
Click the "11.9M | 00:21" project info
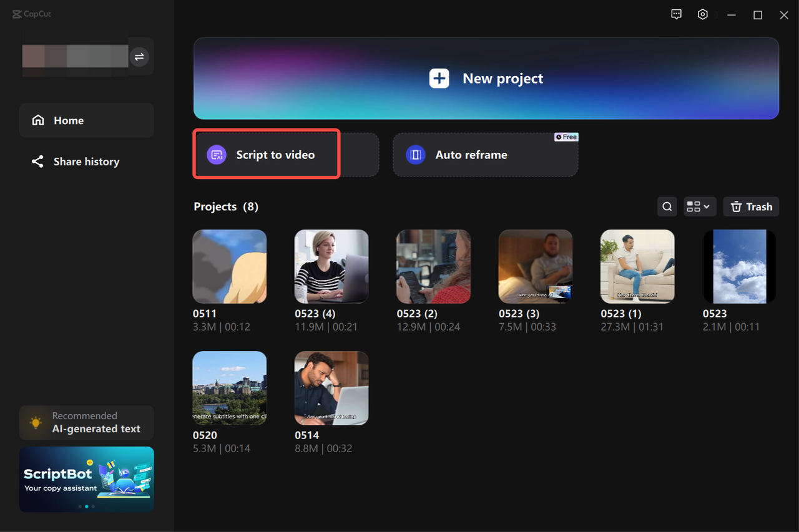coord(326,327)
